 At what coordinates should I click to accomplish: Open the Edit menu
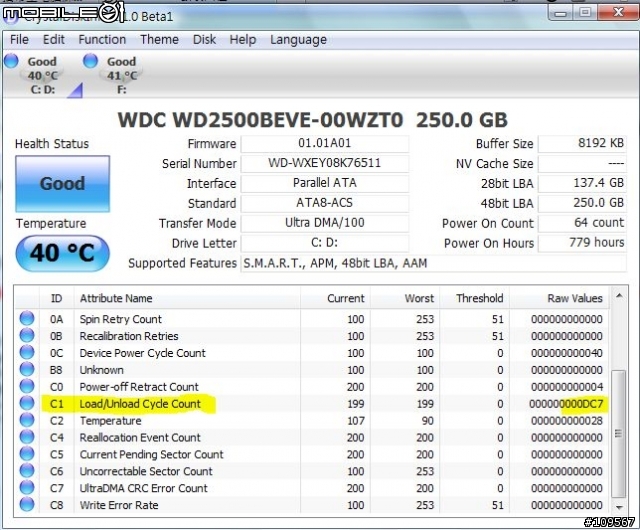tap(53, 40)
